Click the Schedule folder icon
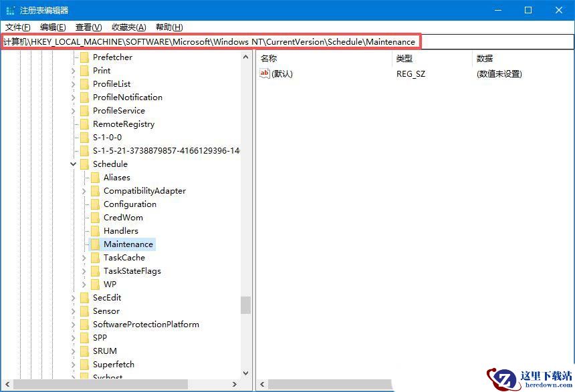This screenshot has width=575, height=392. (x=84, y=164)
